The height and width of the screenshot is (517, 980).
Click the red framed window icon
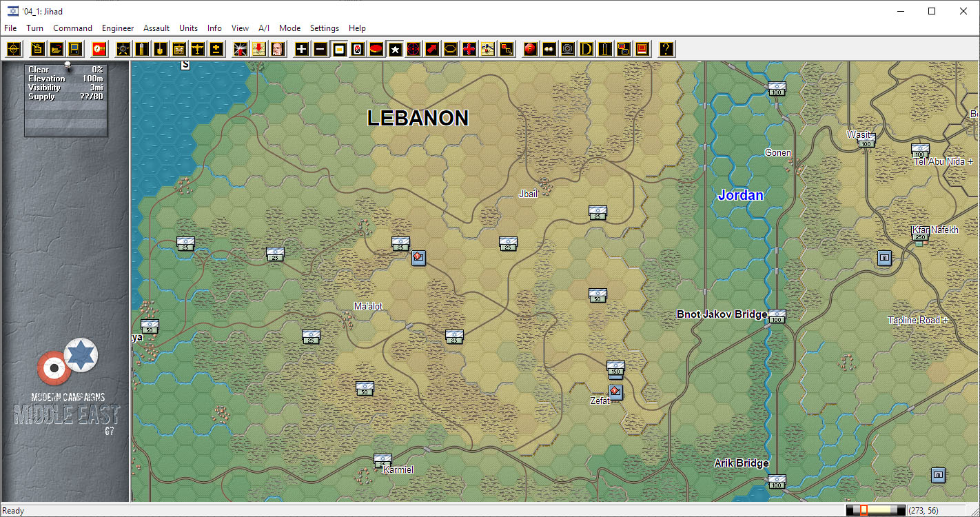(642, 49)
